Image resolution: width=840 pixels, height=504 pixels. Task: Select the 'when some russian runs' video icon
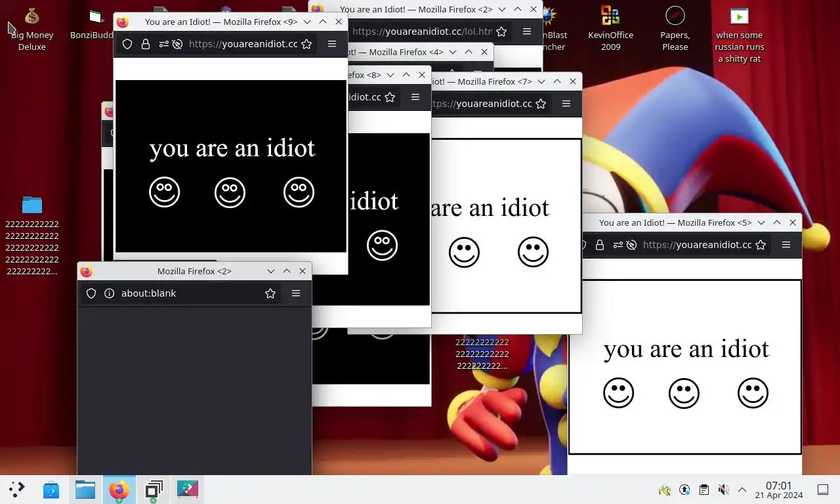pos(740,35)
